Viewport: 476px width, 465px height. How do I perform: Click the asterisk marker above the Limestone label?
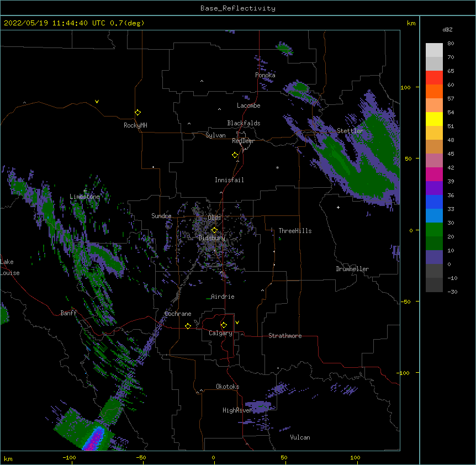click(x=84, y=191)
